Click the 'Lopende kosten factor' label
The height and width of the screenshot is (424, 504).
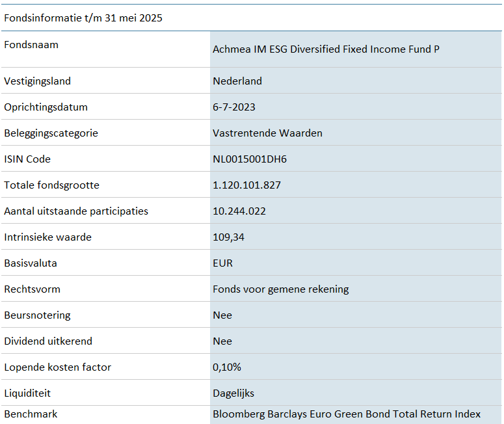[57, 367]
